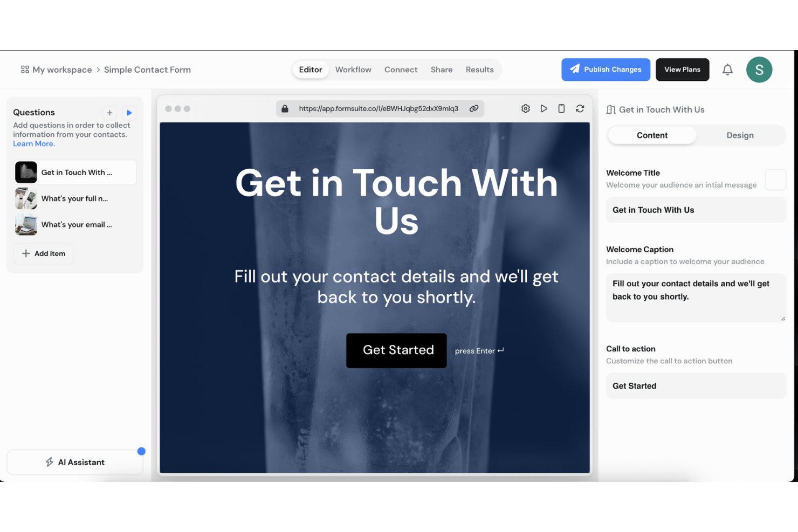
Task: Click Add item button
Action: coord(44,253)
